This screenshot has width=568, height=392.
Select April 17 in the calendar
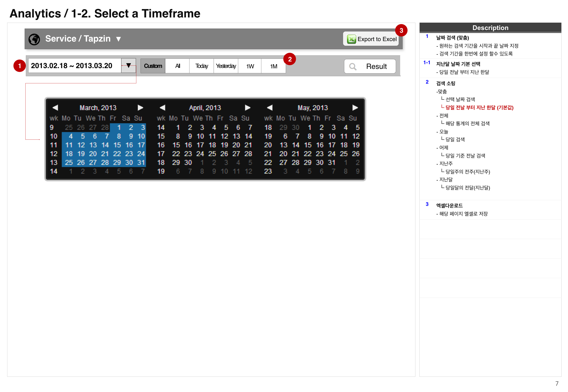200,145
